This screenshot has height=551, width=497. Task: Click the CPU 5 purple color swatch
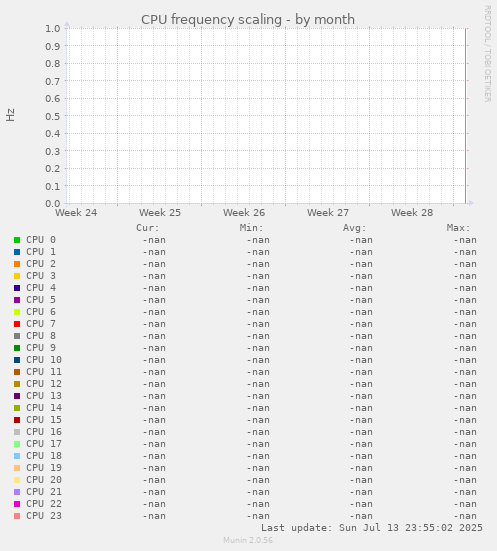click(17, 300)
